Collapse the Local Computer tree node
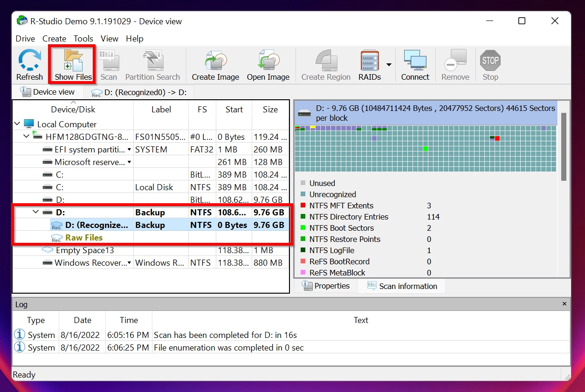The width and height of the screenshot is (585, 392). tap(18, 124)
